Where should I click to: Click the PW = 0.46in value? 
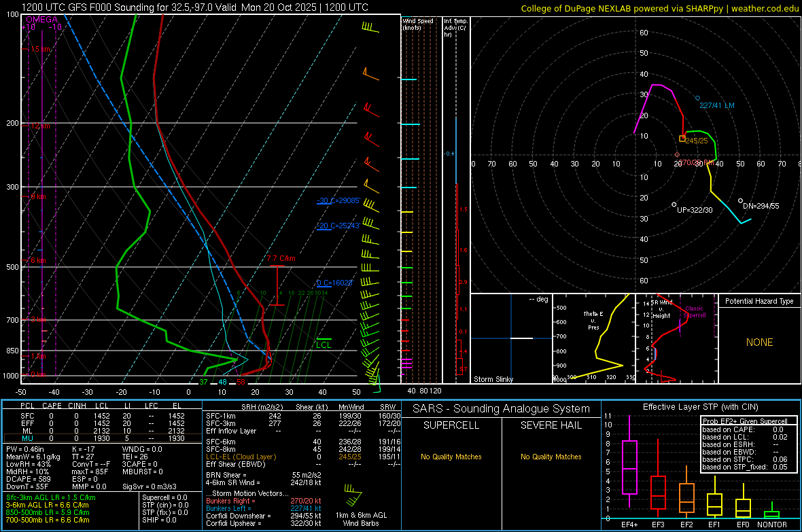pyautogui.click(x=25, y=449)
